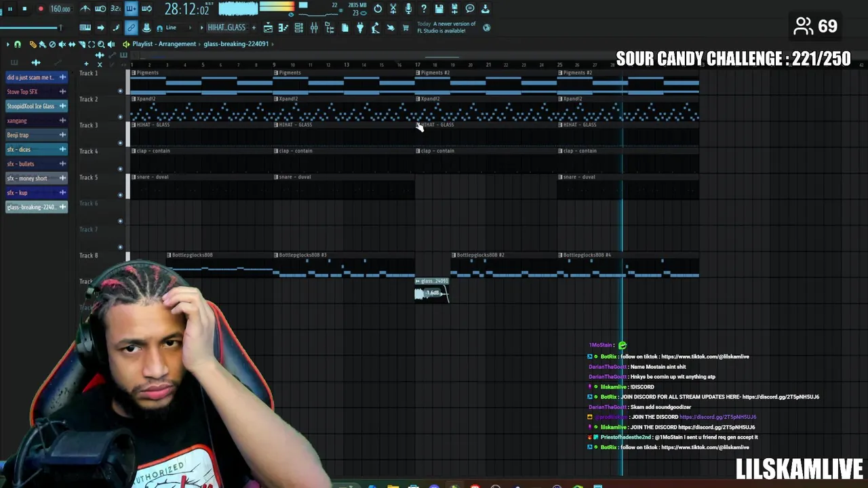Image resolution: width=868 pixels, height=488 pixels.
Task: Select the playlist Select tool
Action: point(92,44)
